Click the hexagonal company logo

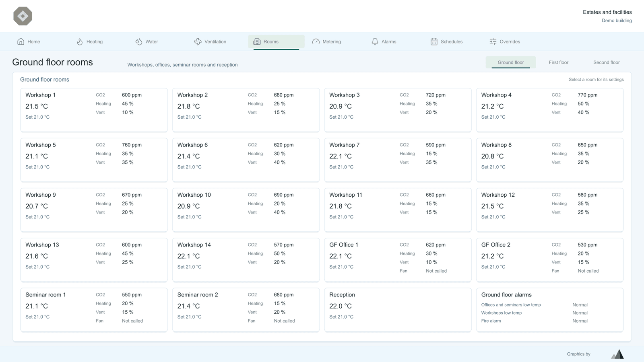[x=23, y=16]
